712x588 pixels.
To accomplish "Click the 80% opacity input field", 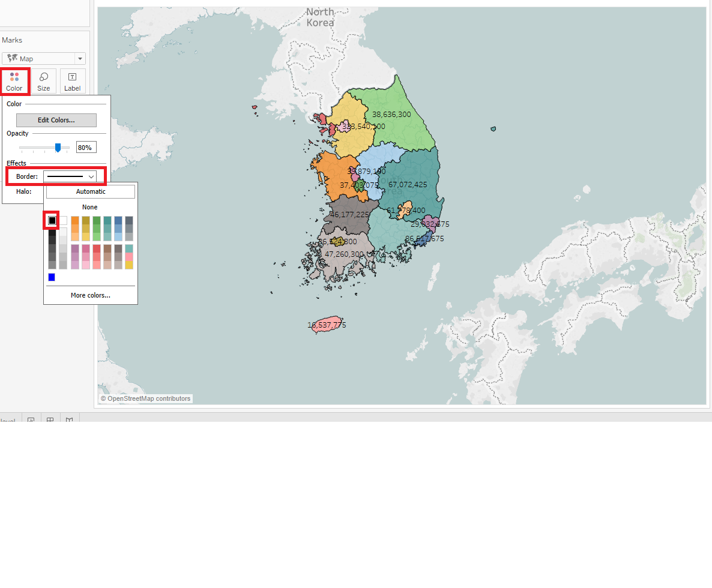I will coord(86,148).
